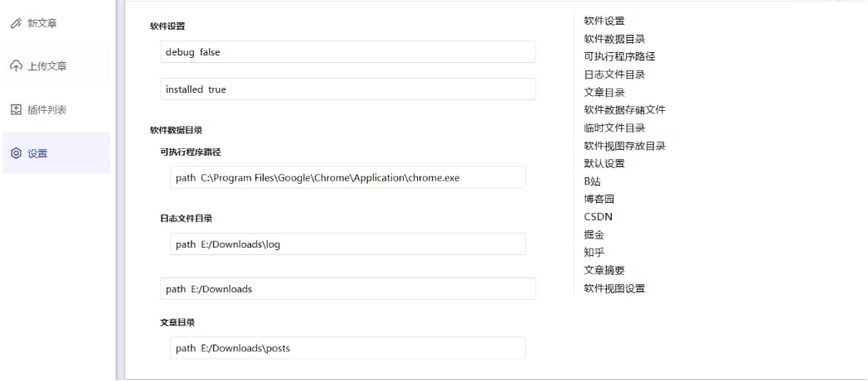Click the pencil icon beside 新文章
The width and height of the screenshot is (868, 381).
click(16, 23)
